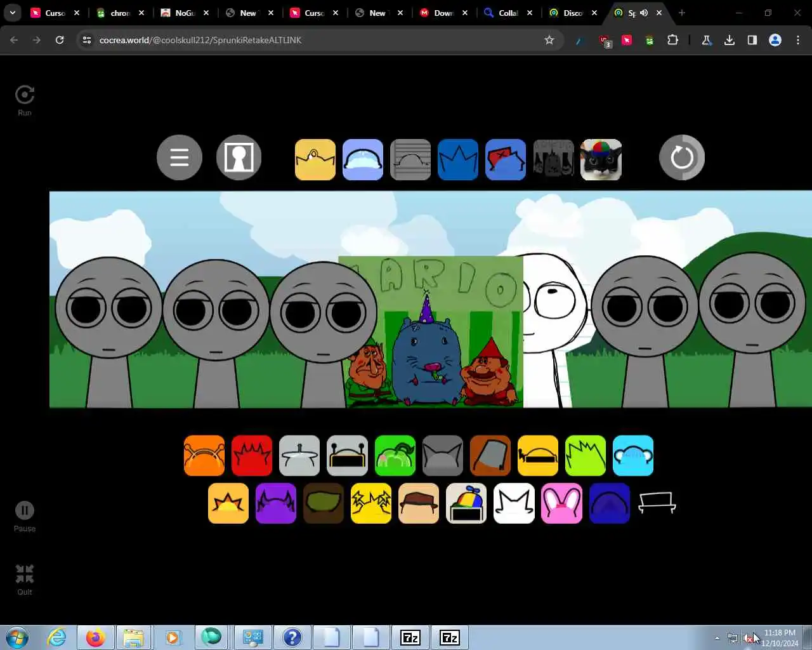The width and height of the screenshot is (812, 650).
Task: Click the Run restart icon
Action: click(x=25, y=95)
